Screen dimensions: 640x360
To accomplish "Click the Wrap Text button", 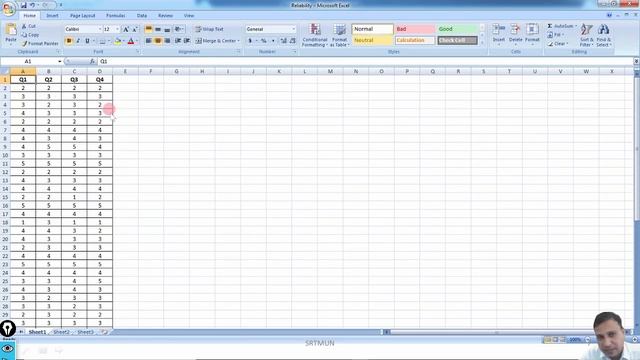I will pyautogui.click(x=209, y=29).
